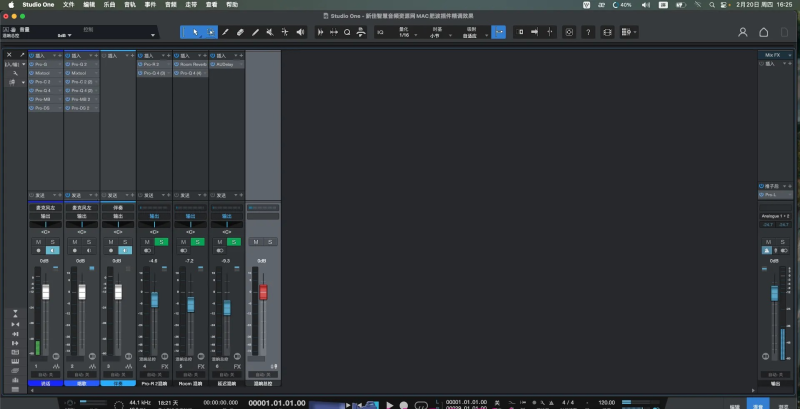Viewport: 800px width, 409px height.
Task: Open the Start page home icon
Action: [763, 32]
